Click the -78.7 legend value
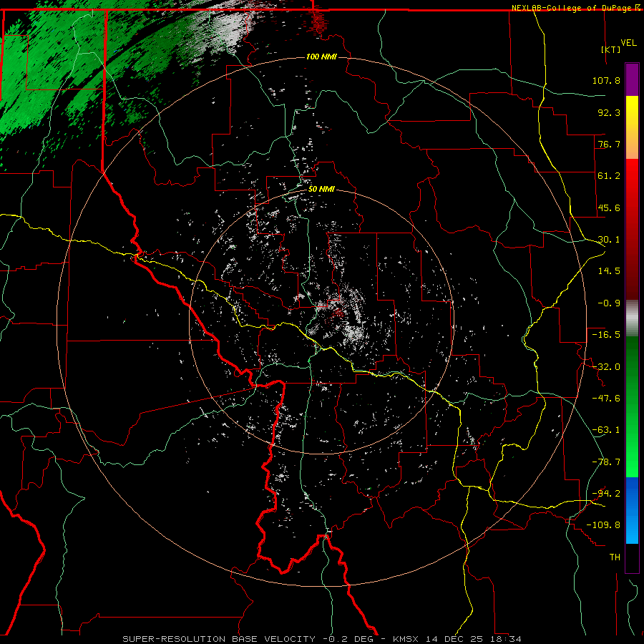 click(x=606, y=462)
